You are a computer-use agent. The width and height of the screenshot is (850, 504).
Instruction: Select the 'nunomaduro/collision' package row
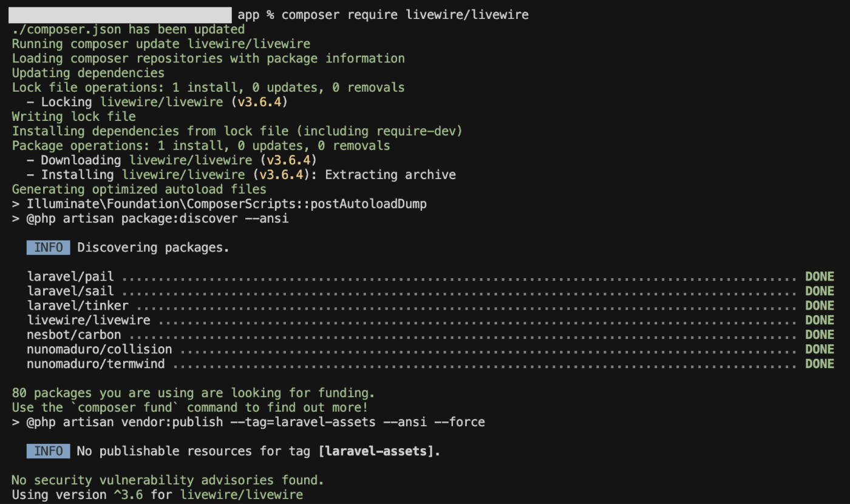[x=430, y=350]
